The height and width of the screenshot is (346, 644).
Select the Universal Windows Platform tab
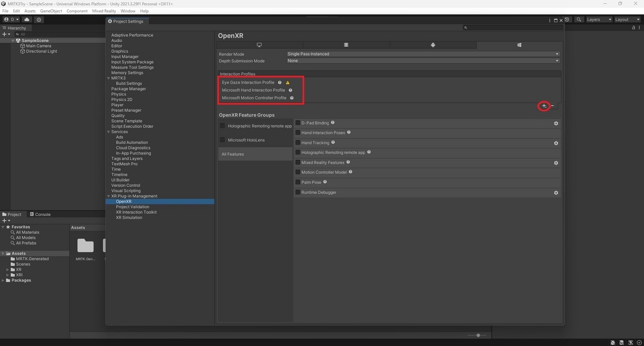point(519,45)
